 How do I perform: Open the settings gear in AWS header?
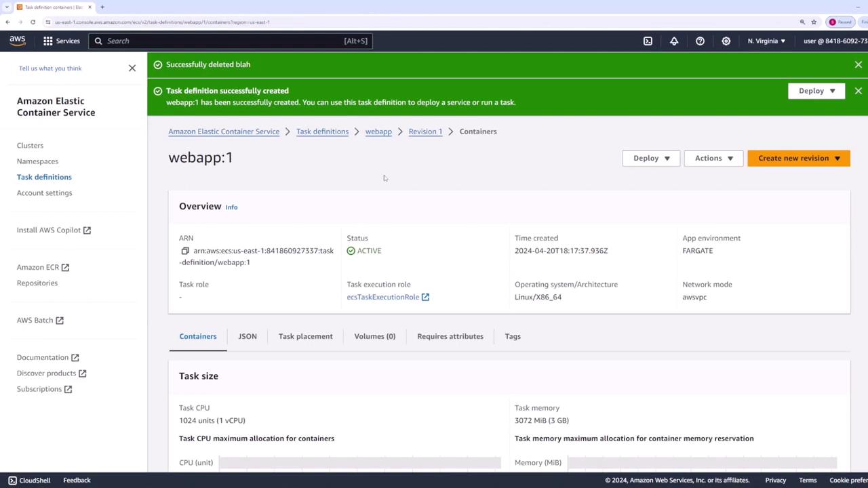726,41
